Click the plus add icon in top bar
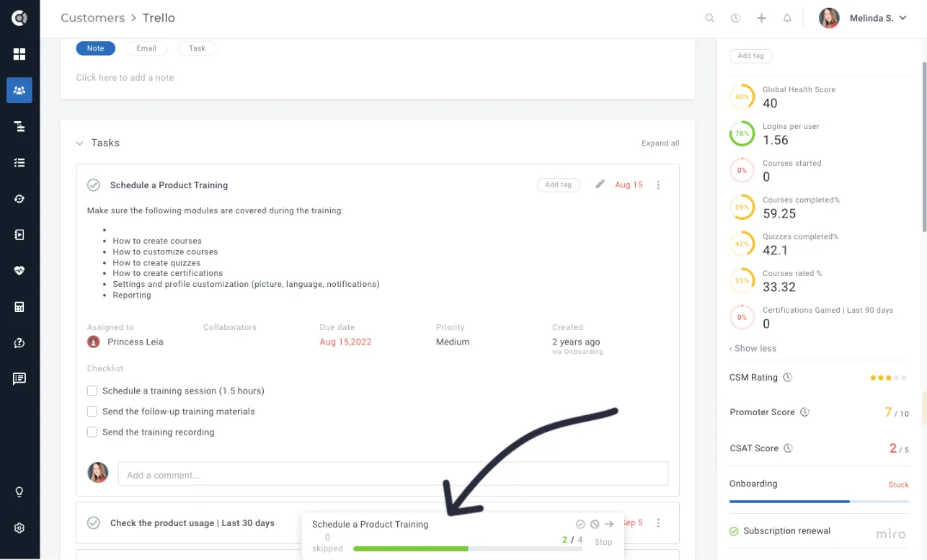The image size is (927, 560). [x=761, y=18]
